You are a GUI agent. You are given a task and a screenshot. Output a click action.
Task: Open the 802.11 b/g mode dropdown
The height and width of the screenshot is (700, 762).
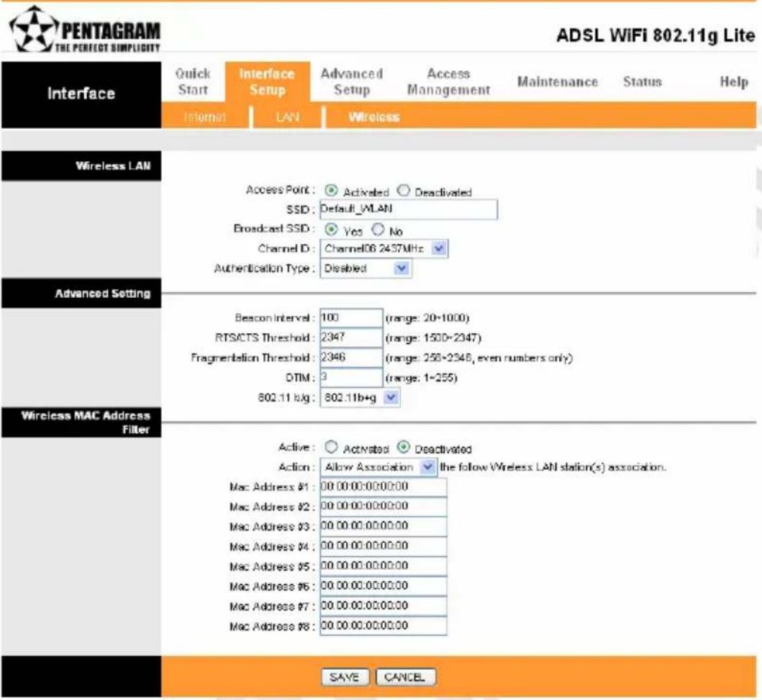click(360, 398)
